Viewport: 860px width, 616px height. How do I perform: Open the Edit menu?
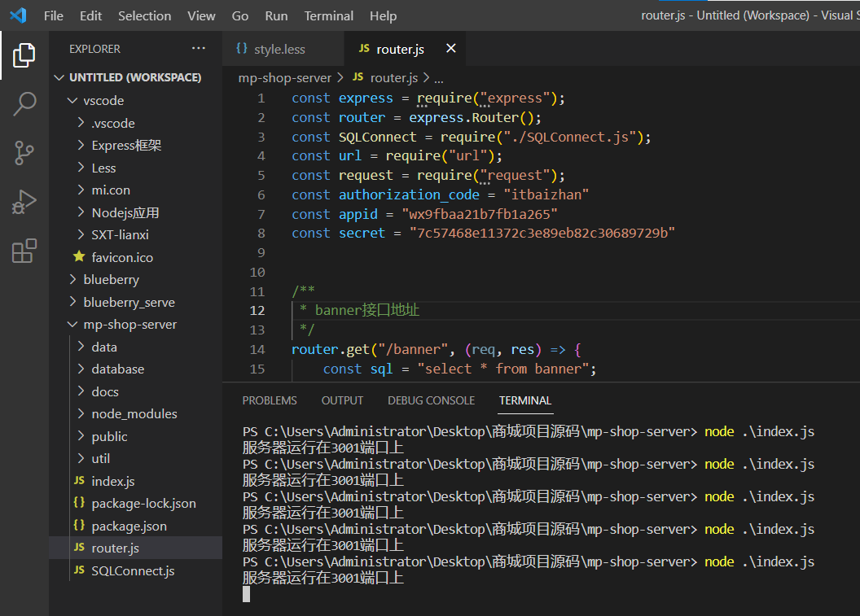(90, 16)
